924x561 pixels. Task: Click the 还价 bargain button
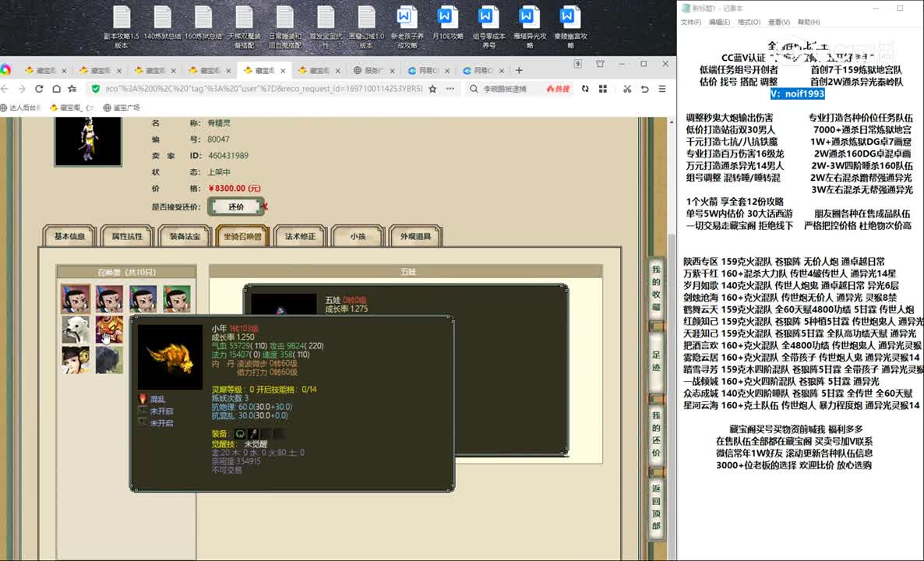click(236, 206)
